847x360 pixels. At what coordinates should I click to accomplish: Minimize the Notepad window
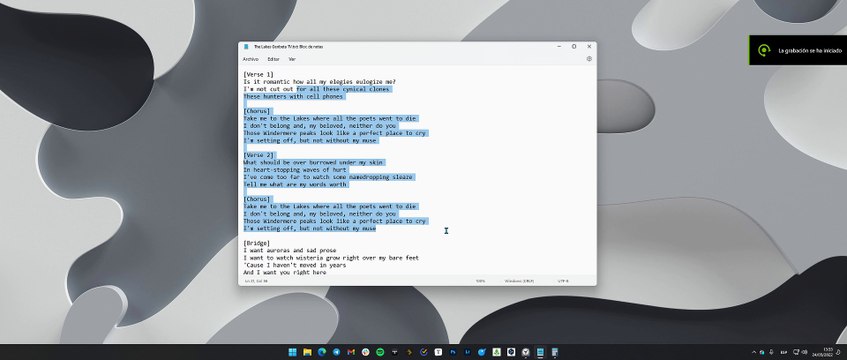click(x=559, y=46)
